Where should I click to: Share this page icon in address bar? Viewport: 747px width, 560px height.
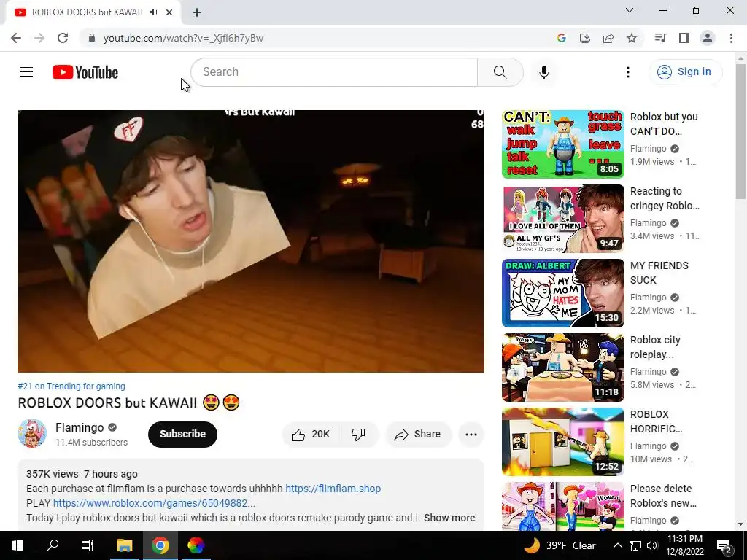click(608, 38)
